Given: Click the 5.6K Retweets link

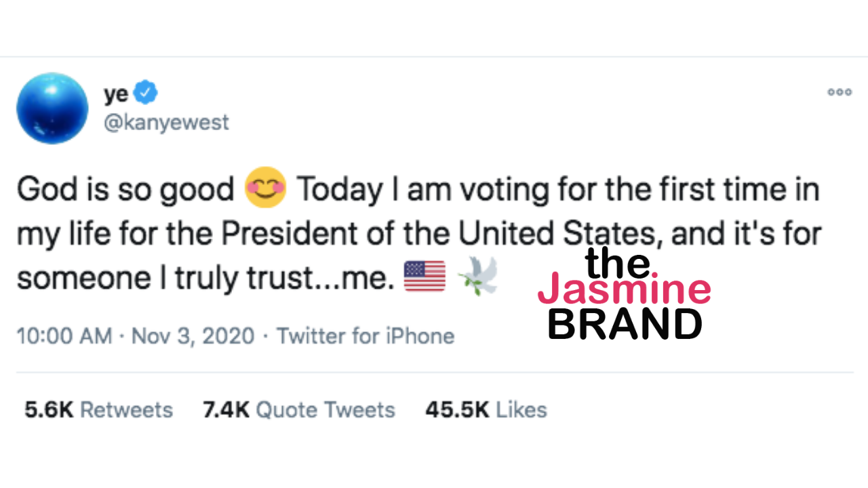Looking at the screenshot, I should click(98, 409).
